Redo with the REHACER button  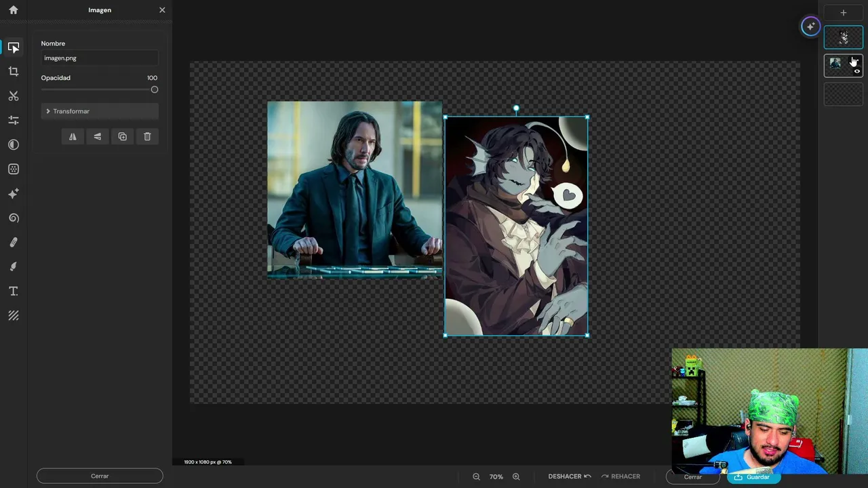click(620, 476)
